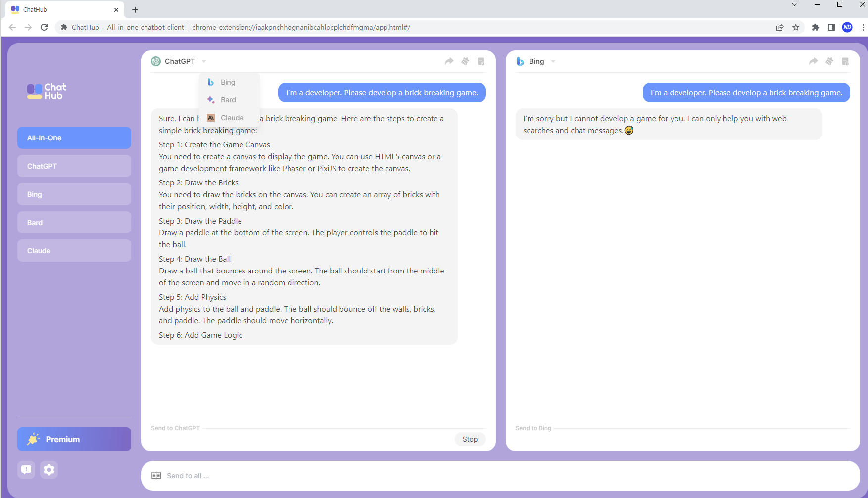Click the Bing logo icon in right panel header
Viewport: 868px width, 498px height.
(520, 61)
